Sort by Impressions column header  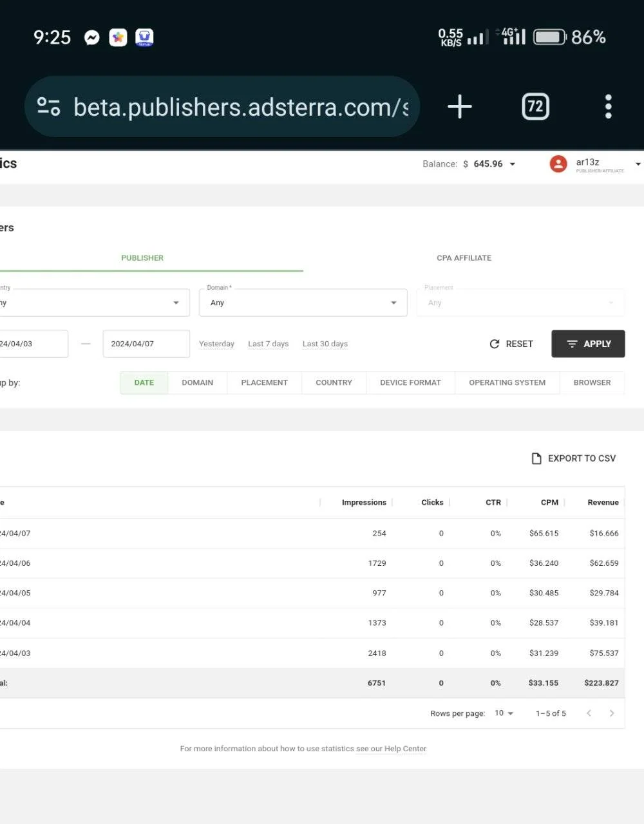pos(364,503)
